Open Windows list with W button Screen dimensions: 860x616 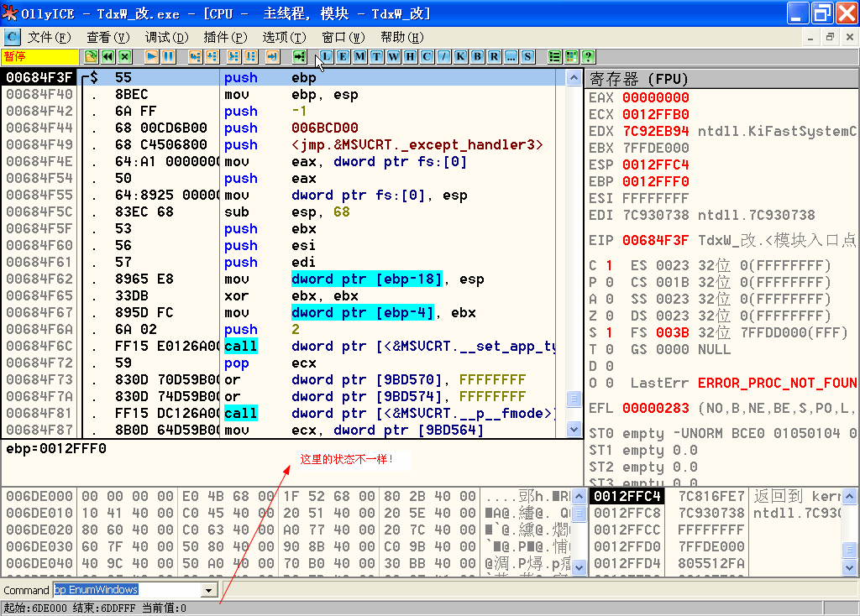point(393,56)
